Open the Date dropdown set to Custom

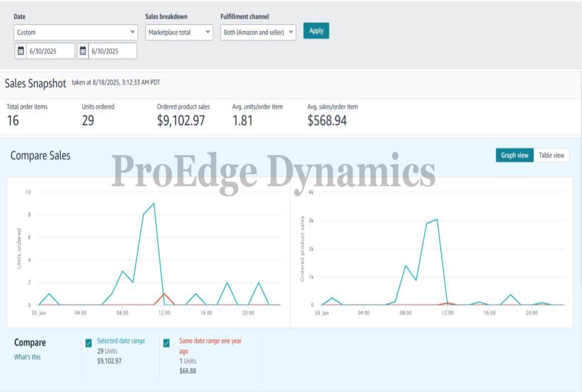[76, 32]
